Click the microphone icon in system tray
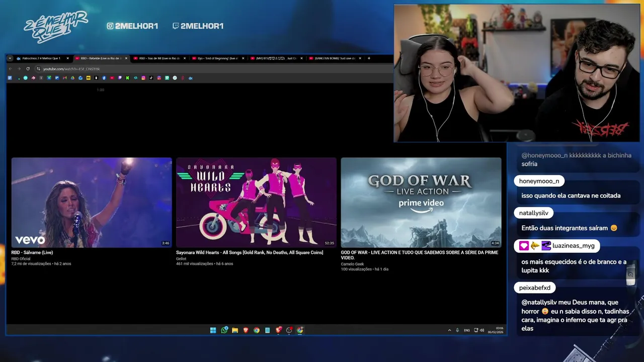The image size is (644, 362). (457, 330)
